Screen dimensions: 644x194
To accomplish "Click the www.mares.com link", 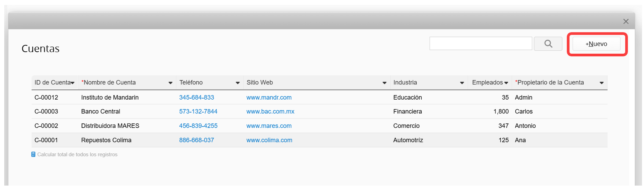I will point(269,126).
